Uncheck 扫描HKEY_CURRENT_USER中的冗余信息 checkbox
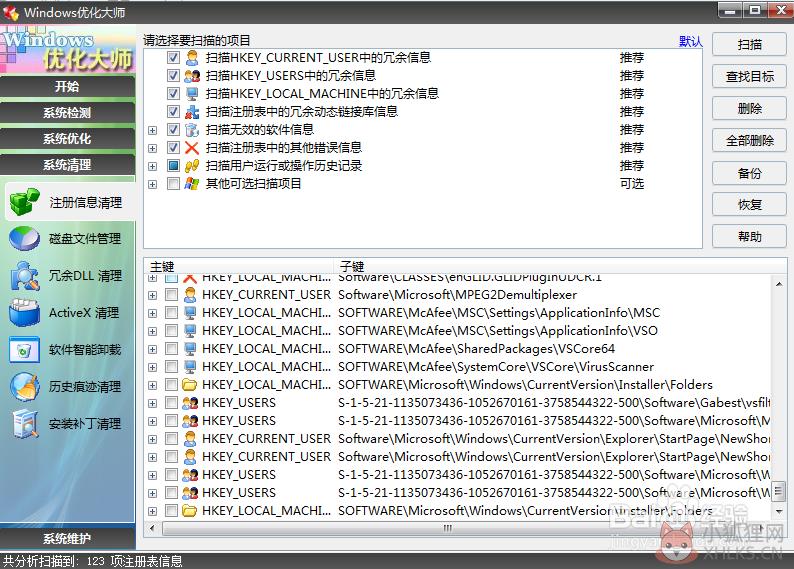 point(173,58)
